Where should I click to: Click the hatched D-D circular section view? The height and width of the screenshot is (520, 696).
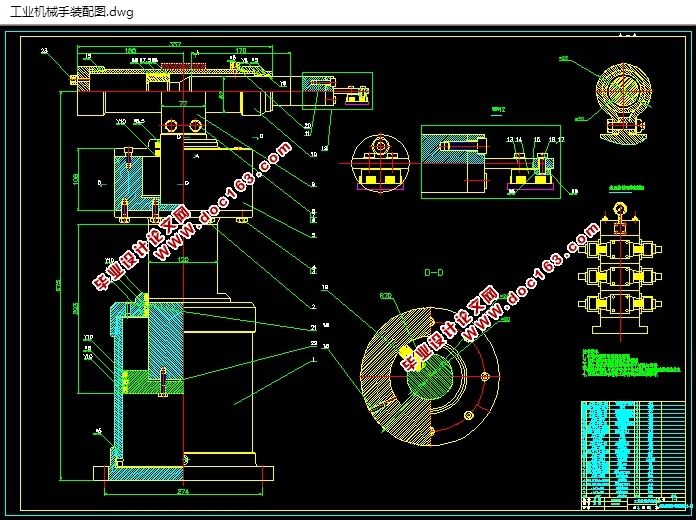coord(430,377)
